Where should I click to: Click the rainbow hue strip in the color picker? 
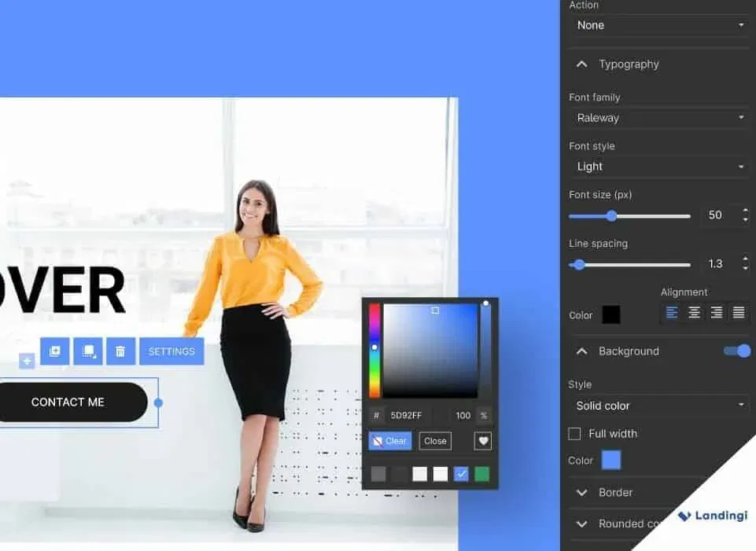point(374,351)
